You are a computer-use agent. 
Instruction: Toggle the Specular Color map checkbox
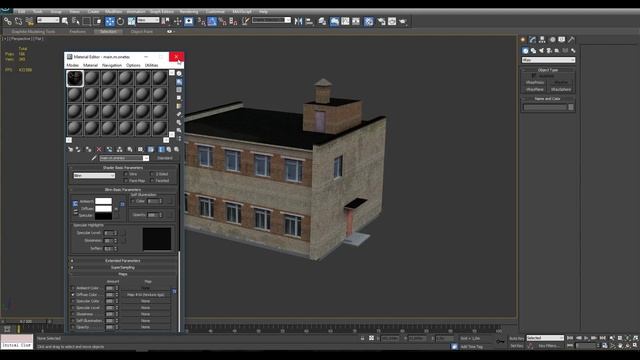(73, 301)
